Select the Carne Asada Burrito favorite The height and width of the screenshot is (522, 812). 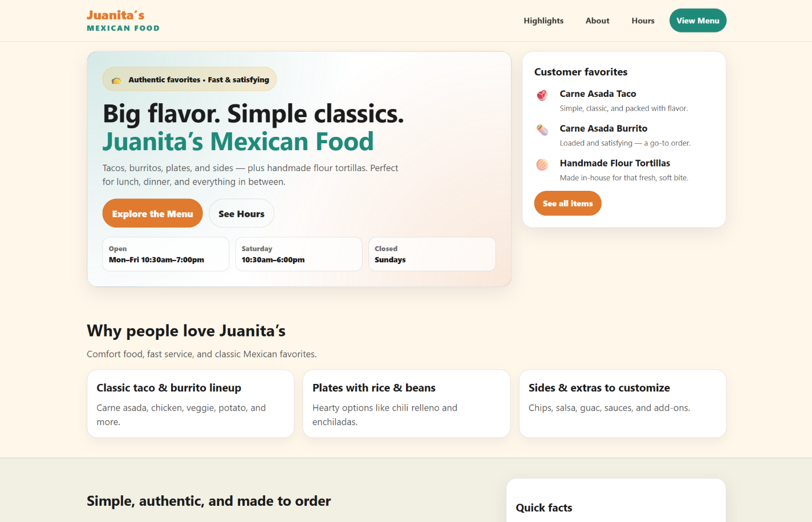(603, 128)
